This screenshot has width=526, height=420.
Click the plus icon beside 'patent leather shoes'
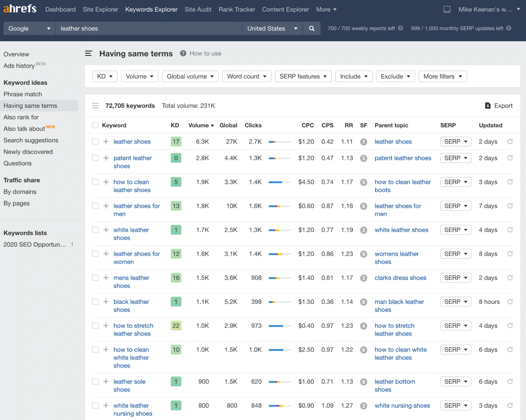coord(106,158)
